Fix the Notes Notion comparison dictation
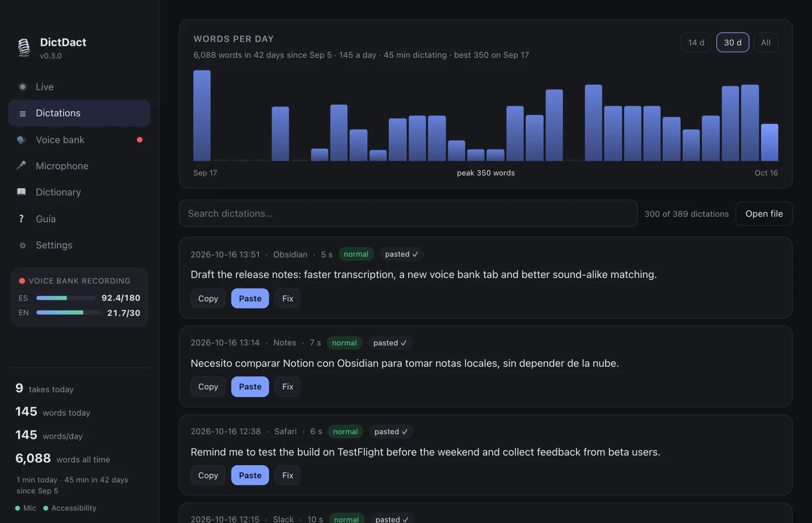Viewport: 812px width, 523px height. (x=288, y=387)
